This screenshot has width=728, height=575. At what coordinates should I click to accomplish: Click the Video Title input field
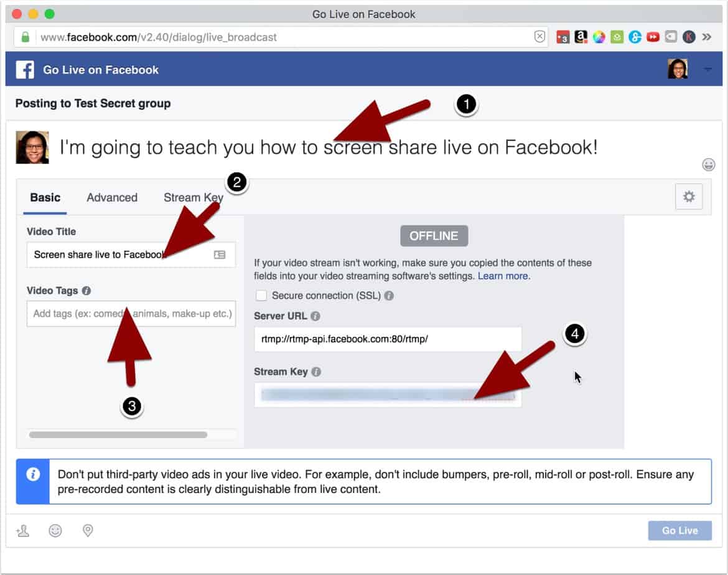(131, 255)
